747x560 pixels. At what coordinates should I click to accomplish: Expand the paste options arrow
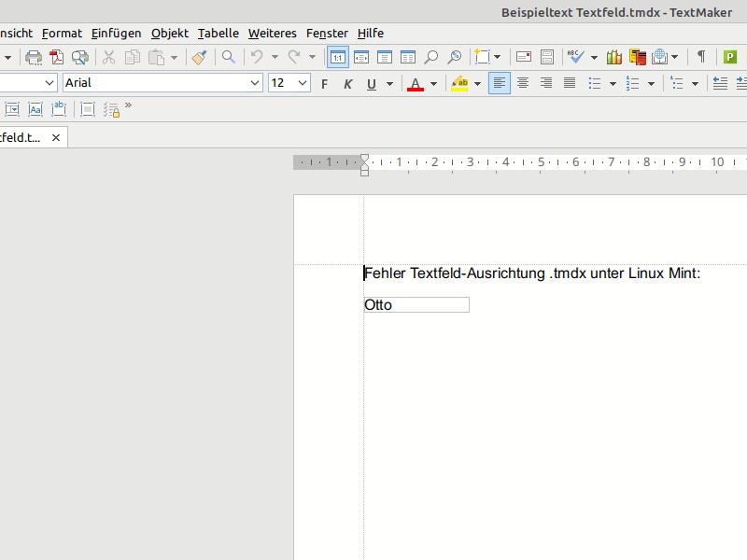174,58
